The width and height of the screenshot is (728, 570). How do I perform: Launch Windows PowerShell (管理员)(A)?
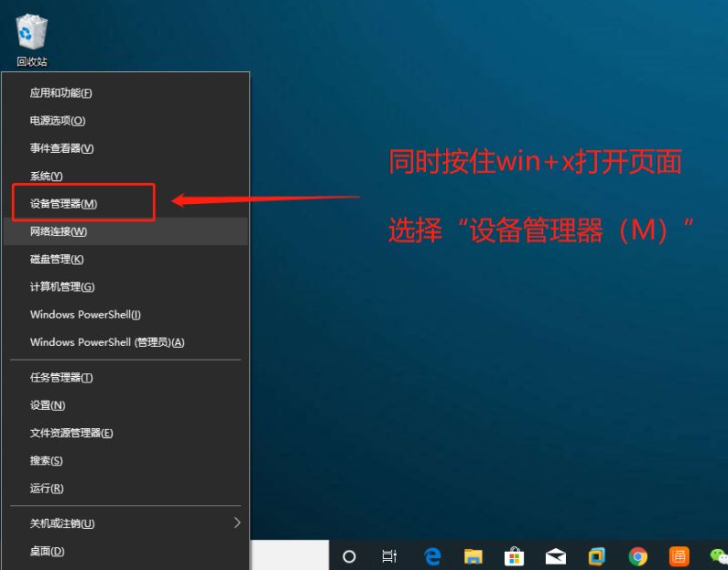(106, 342)
